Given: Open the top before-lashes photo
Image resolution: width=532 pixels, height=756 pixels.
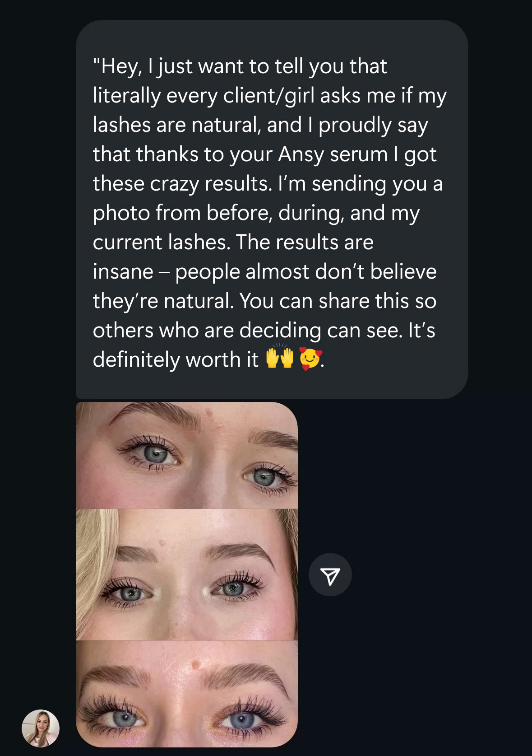Looking at the screenshot, I should tap(187, 455).
